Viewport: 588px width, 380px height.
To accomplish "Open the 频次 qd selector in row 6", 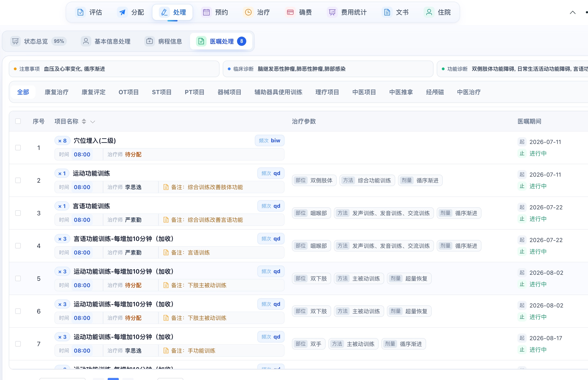I will point(271,304).
